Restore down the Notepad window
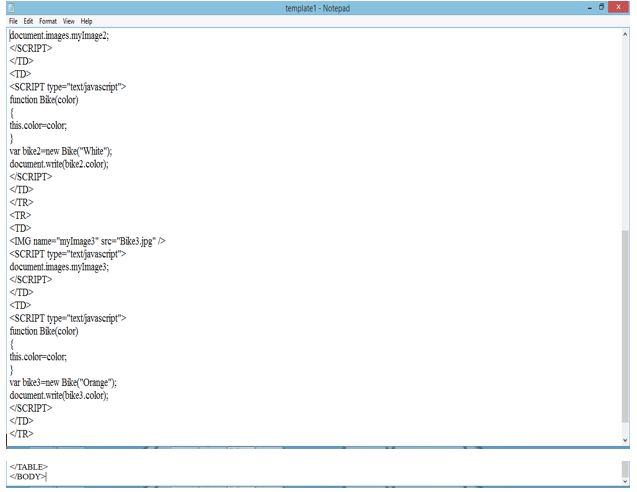Screen dimensions: 637x492 pos(601,7)
